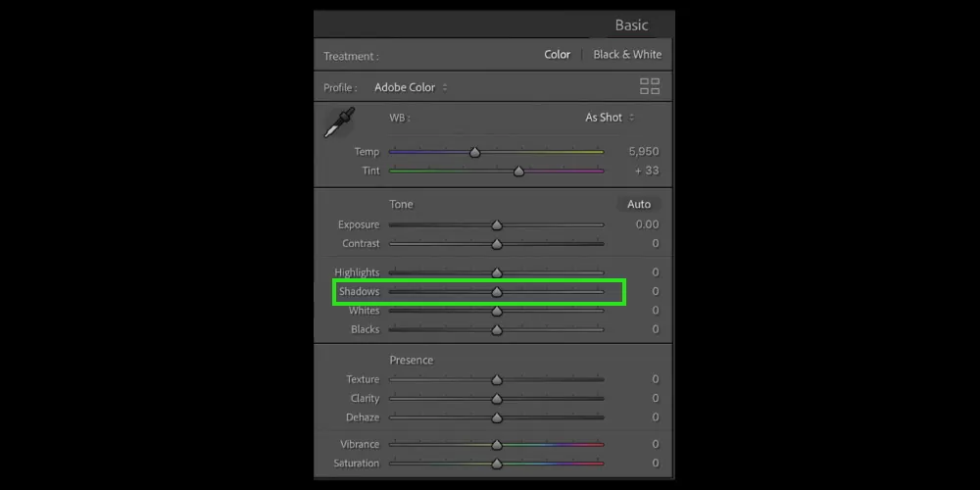The image size is (980, 490).
Task: Click the Temp slider handle
Action: [475, 152]
